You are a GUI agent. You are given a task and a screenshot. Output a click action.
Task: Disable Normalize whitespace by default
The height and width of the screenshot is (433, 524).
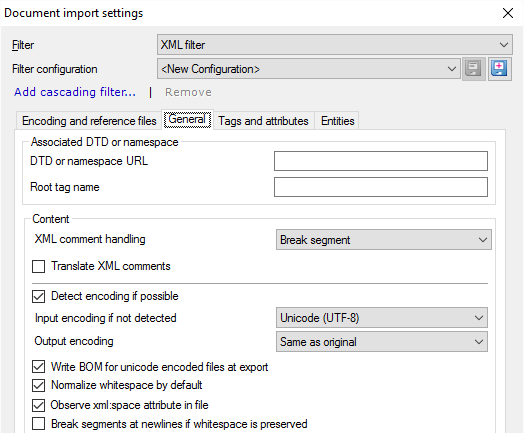[38, 385]
